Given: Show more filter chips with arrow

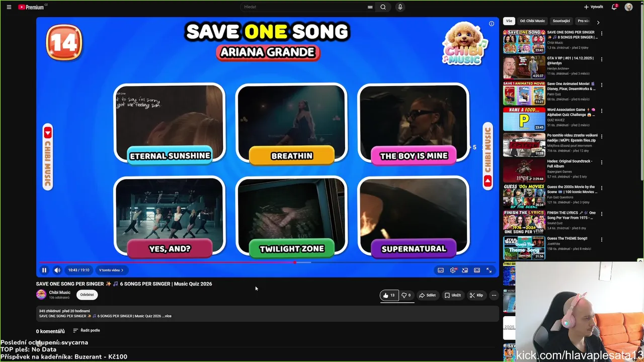Looking at the screenshot, I should (x=598, y=22).
